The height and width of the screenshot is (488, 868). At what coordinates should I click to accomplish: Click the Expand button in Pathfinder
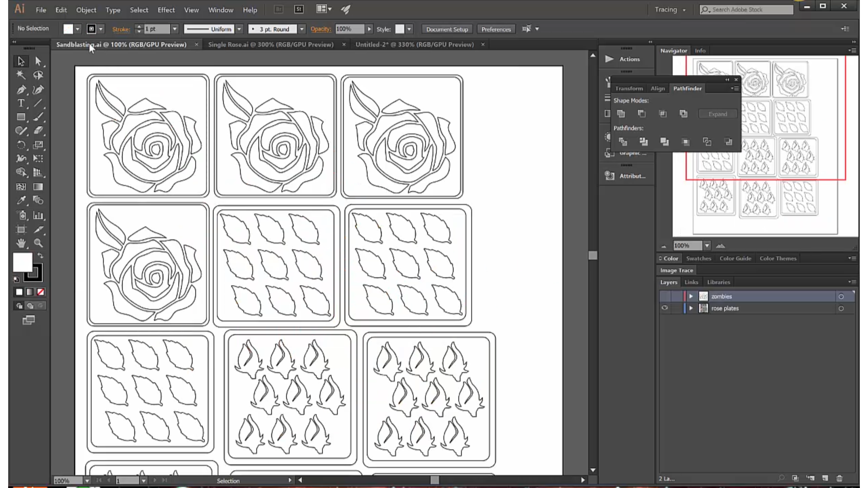(x=718, y=114)
